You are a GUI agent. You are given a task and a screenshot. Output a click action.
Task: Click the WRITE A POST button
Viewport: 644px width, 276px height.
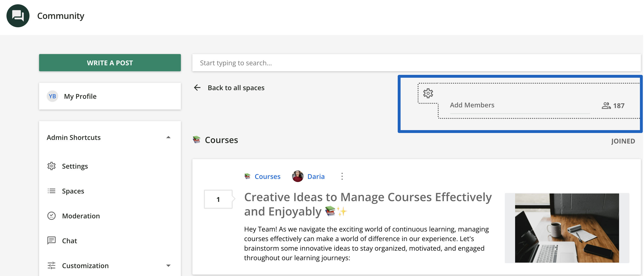coord(110,63)
